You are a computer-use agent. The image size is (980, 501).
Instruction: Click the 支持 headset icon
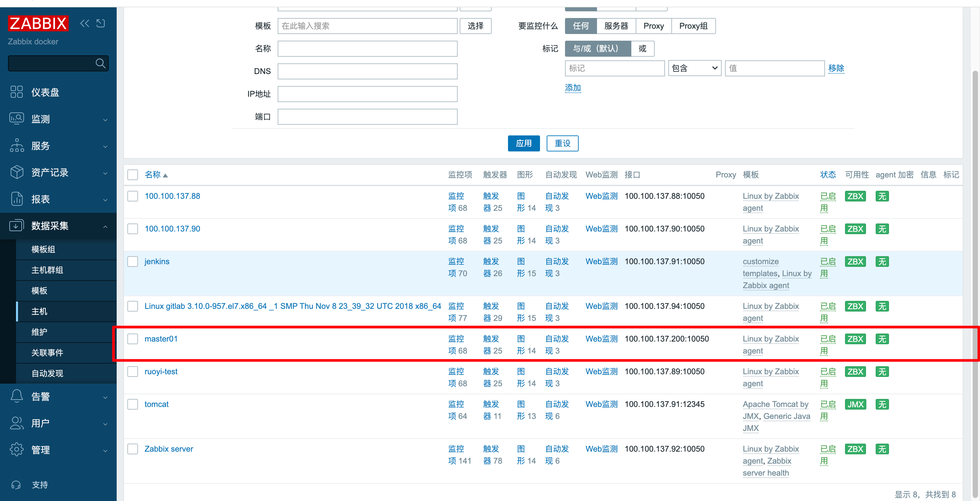tap(16, 485)
